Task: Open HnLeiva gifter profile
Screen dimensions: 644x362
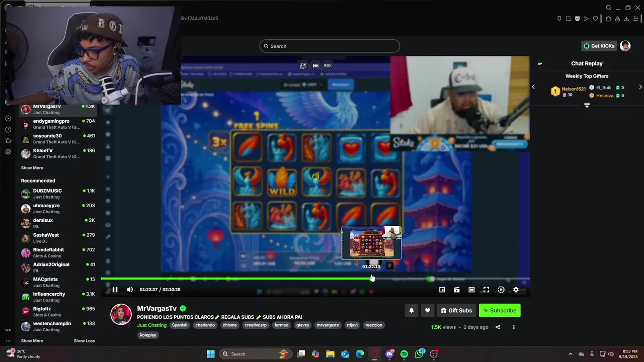Action: pos(605,96)
